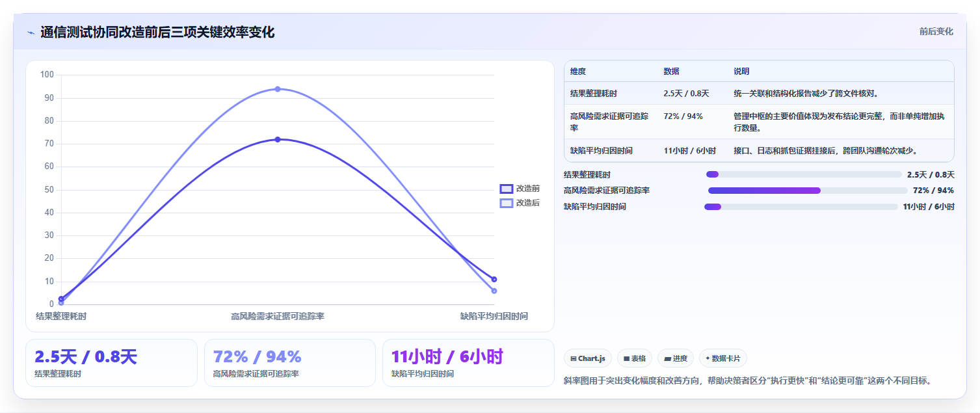Image resolution: width=980 pixels, height=413 pixels.
Task: Click the 表格 tag chip
Action: tap(635, 358)
